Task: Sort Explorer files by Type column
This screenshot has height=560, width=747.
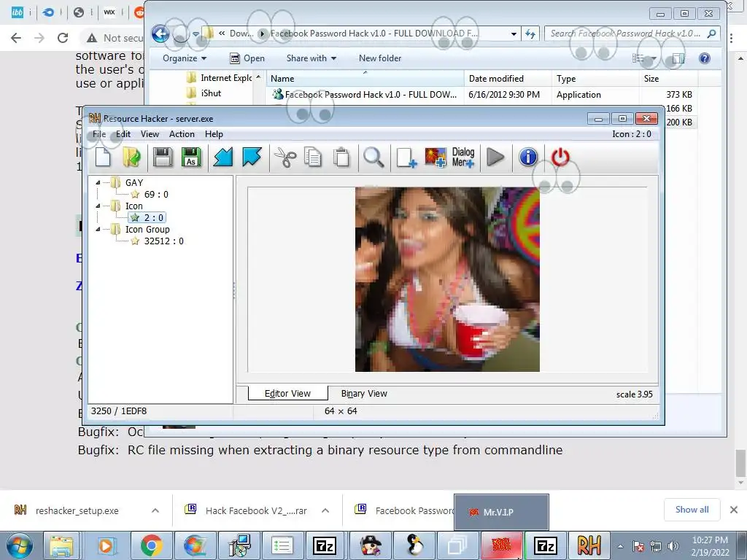Action: click(x=595, y=79)
